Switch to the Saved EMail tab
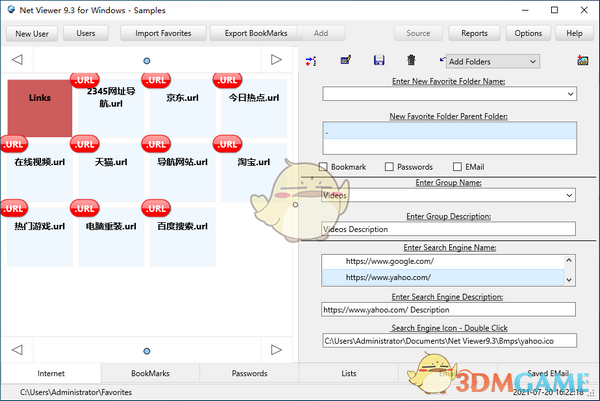The image size is (600, 401). 548,373
